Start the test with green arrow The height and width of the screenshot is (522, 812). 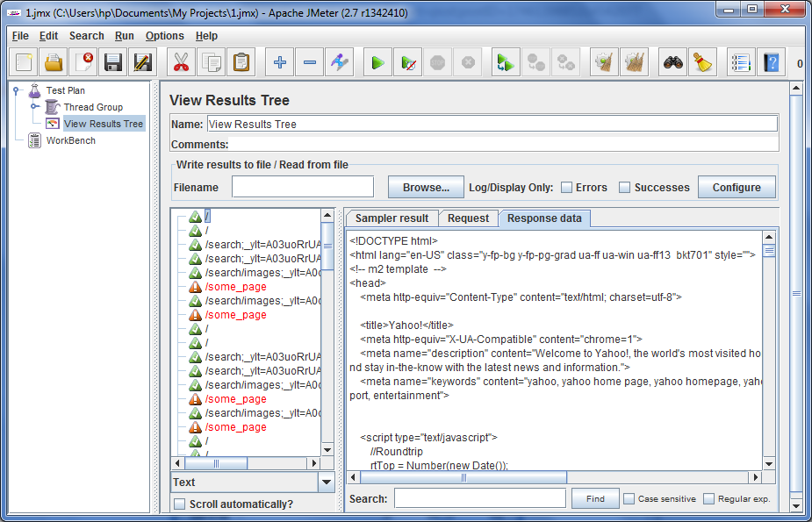pos(378,62)
